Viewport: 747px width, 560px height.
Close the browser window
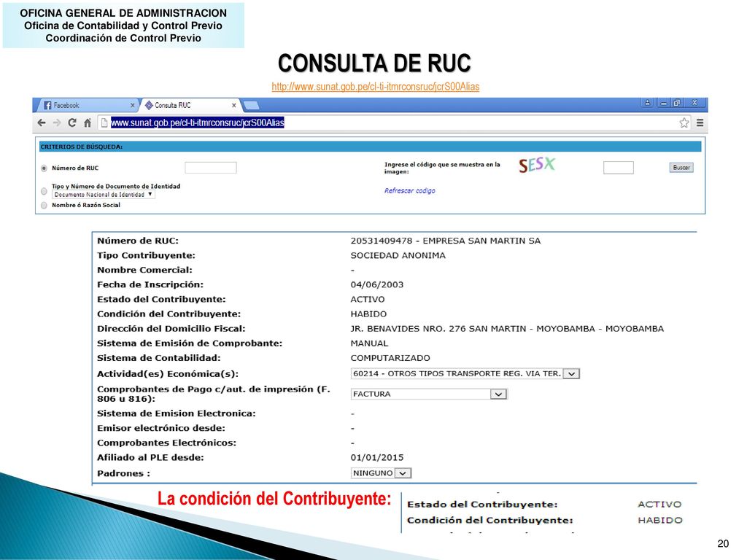695,103
